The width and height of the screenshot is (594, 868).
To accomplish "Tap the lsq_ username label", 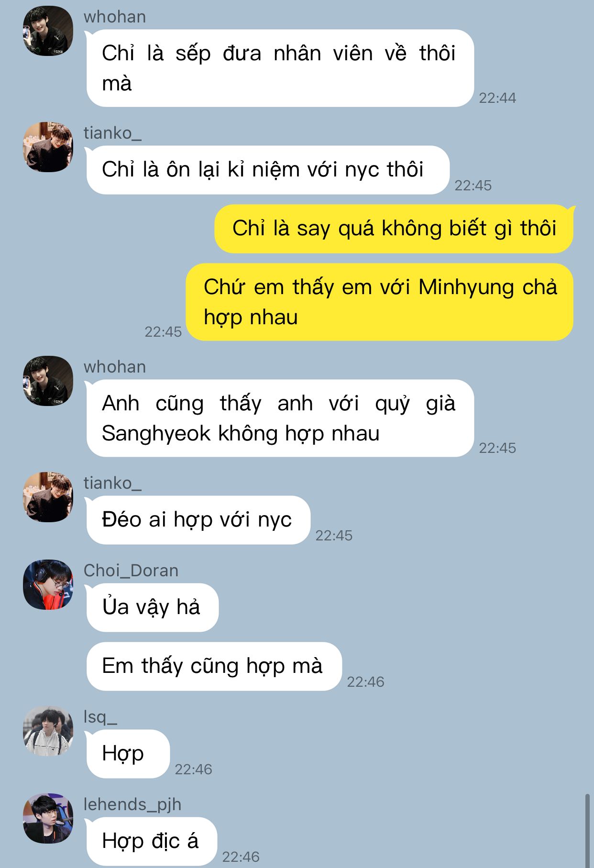I will coord(100,717).
